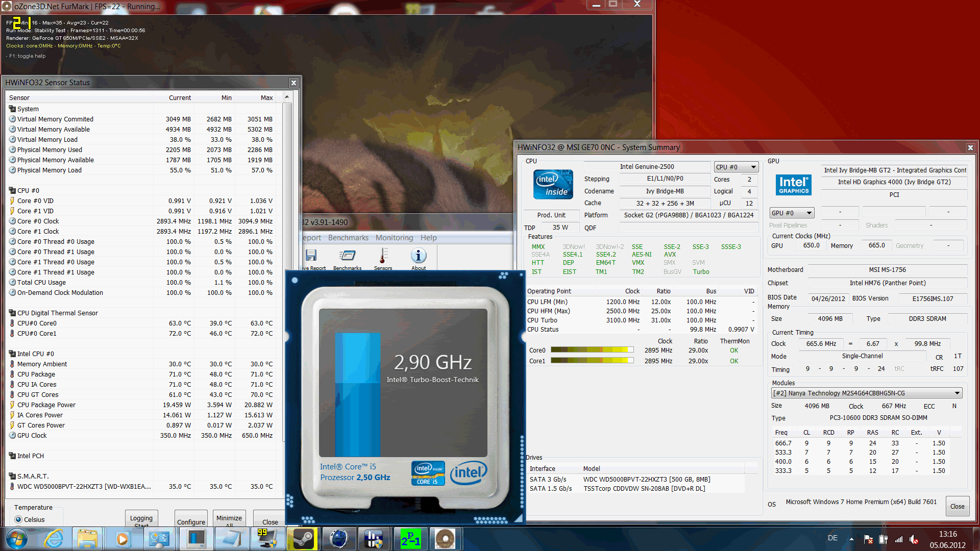Switch to Intel Turbo Boost monitor taskbar icon
This screenshot has height=551, width=980.
[196, 539]
